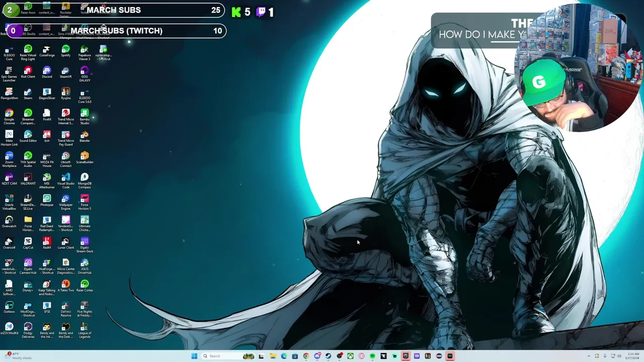Viewport: 644px width, 362px height.
Task: Open the Xbox app in taskbar
Action: click(350, 356)
